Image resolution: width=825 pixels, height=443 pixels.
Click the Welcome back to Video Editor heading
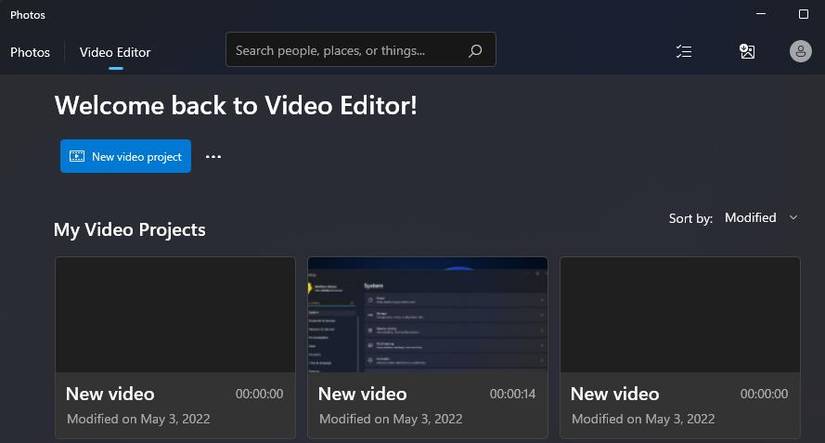tap(236, 105)
